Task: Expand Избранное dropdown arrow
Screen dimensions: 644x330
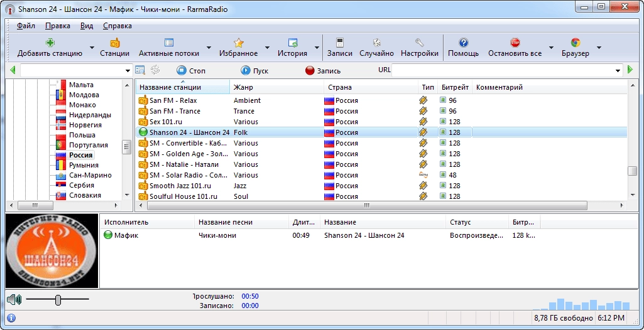Action: (268, 48)
